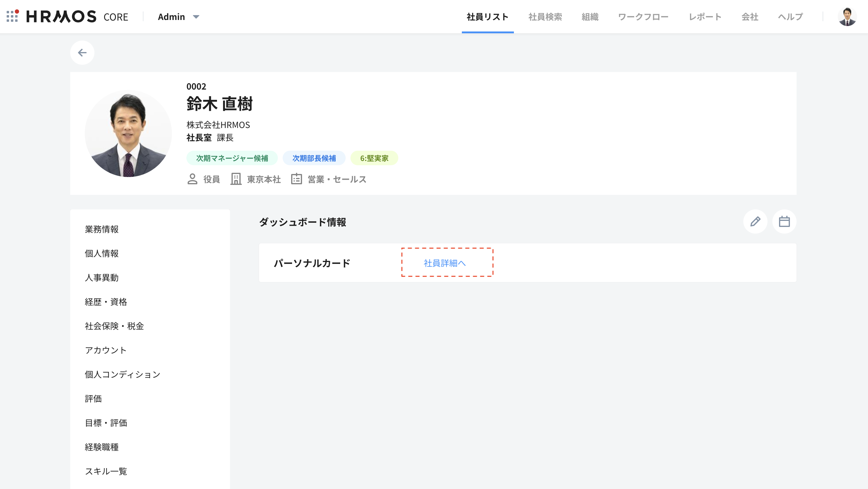Open the dashboard edit pencil icon
The height and width of the screenshot is (489, 868).
(x=755, y=222)
